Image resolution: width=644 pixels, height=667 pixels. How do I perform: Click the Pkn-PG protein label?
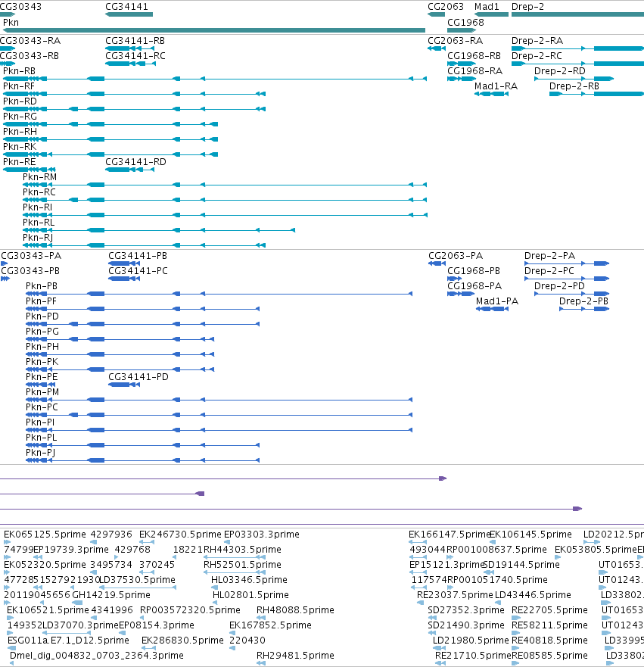(x=42, y=331)
